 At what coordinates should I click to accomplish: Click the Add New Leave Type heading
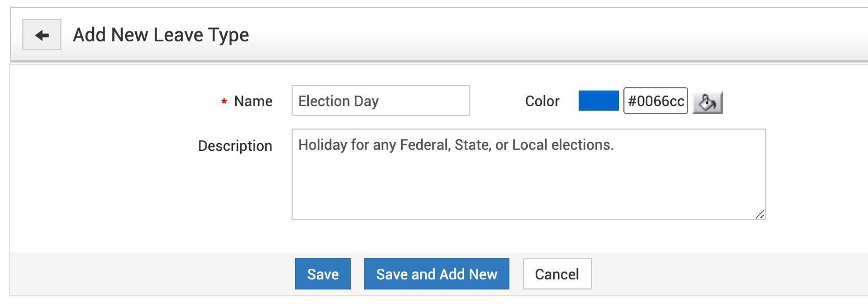point(161,35)
